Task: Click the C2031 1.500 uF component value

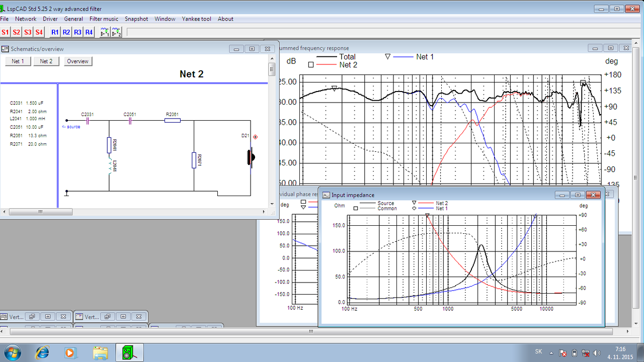Action: (27, 103)
